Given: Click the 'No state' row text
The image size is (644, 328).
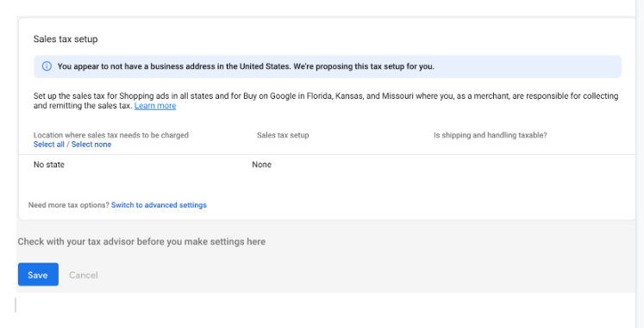Looking at the screenshot, I should coord(49,164).
